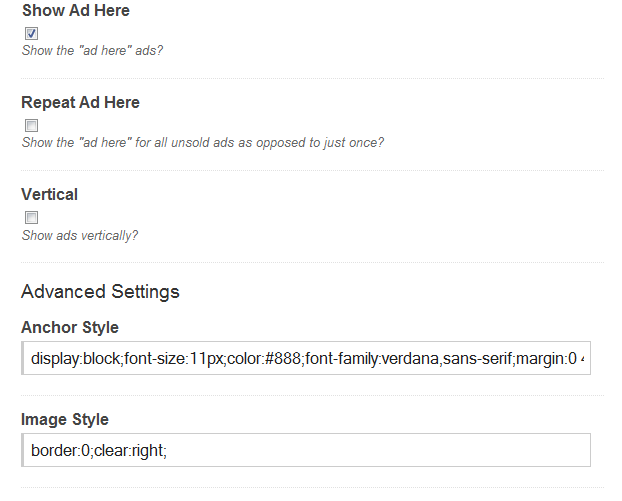Place cursor on 'font-family:verdana' in Anchor Style
The image size is (622, 501).
372,359
